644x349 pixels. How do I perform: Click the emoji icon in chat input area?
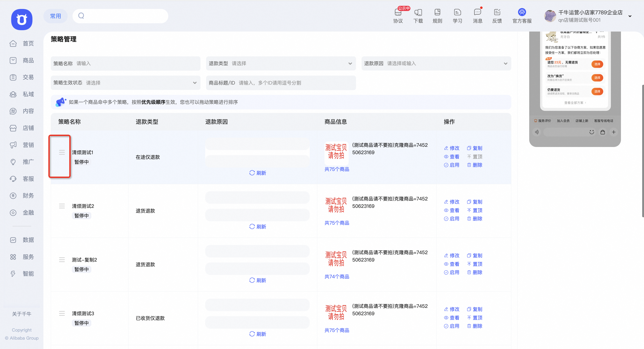click(x=591, y=132)
